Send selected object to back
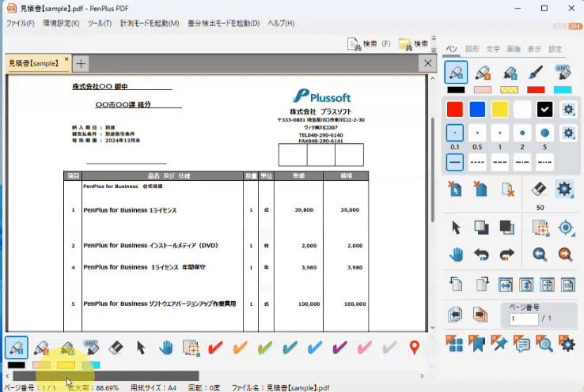This screenshot has width=584, height=392. [x=506, y=228]
